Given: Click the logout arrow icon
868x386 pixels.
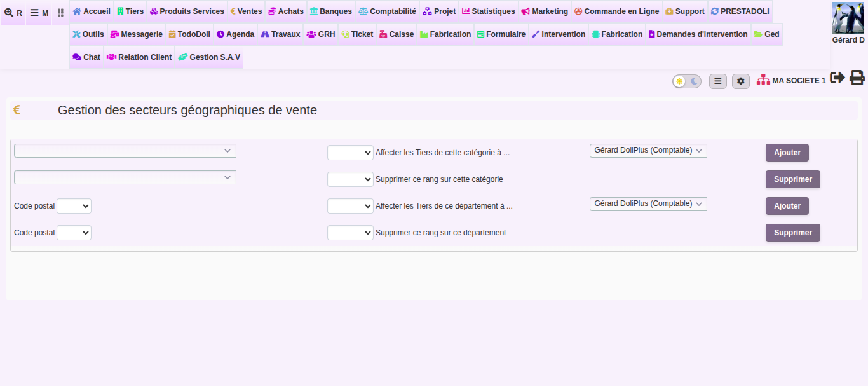Looking at the screenshot, I should tap(837, 78).
